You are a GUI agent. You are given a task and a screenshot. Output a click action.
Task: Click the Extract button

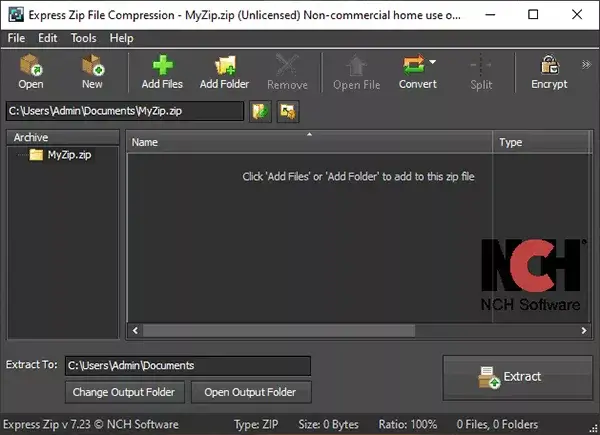point(518,378)
